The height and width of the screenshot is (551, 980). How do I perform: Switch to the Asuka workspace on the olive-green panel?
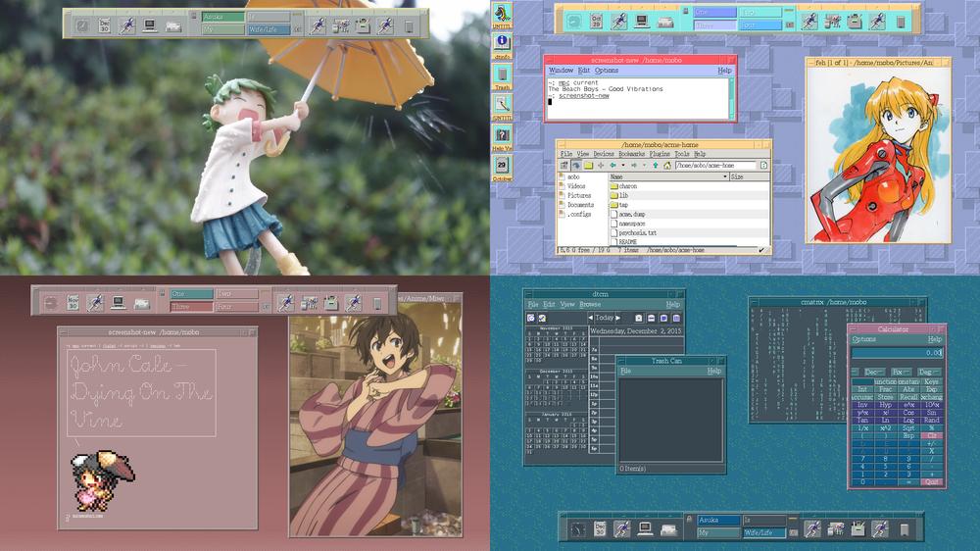[222, 17]
